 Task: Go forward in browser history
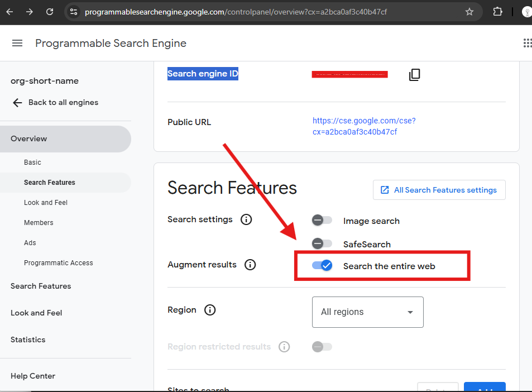coord(30,12)
